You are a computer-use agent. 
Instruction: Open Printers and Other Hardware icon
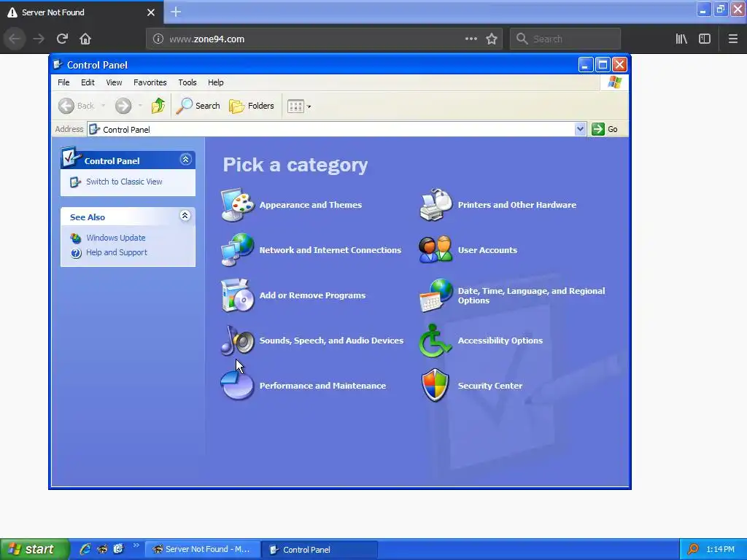tap(436, 205)
